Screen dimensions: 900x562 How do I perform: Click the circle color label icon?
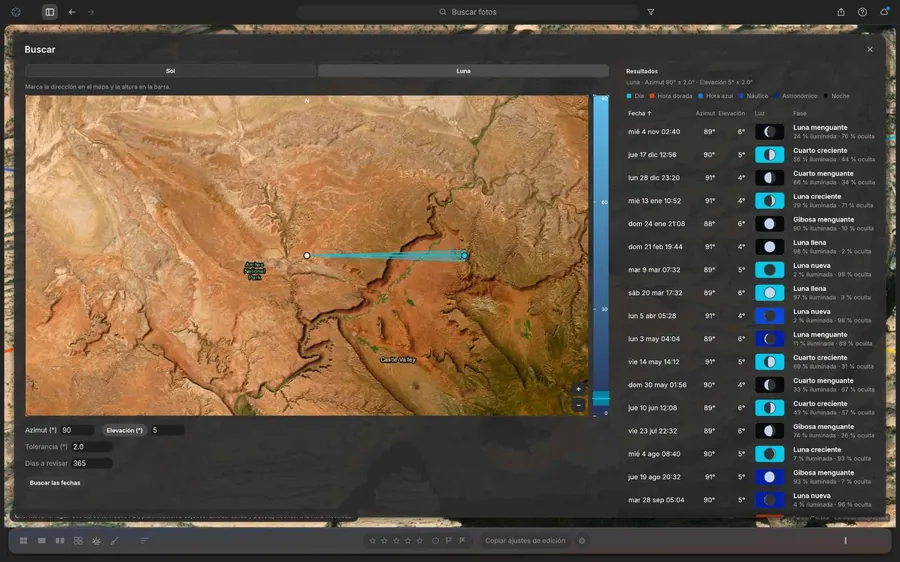tap(435, 541)
